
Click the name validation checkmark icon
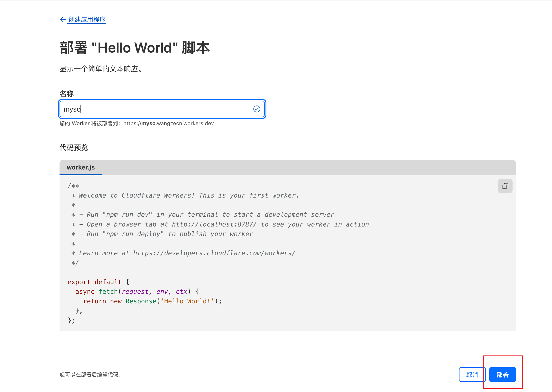257,109
